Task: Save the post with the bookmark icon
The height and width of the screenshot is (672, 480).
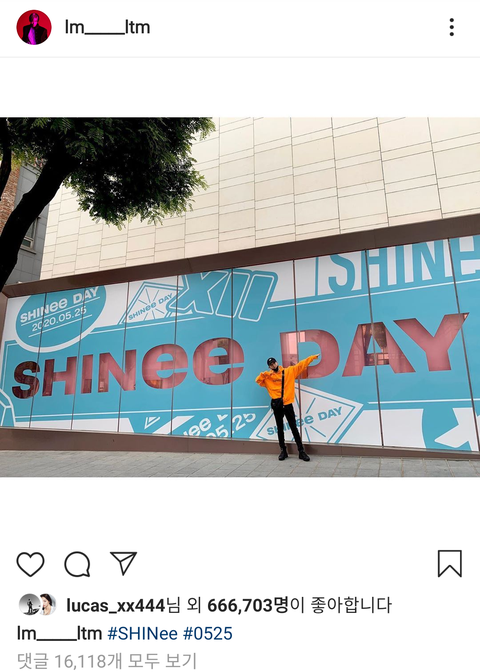Action: [450, 564]
